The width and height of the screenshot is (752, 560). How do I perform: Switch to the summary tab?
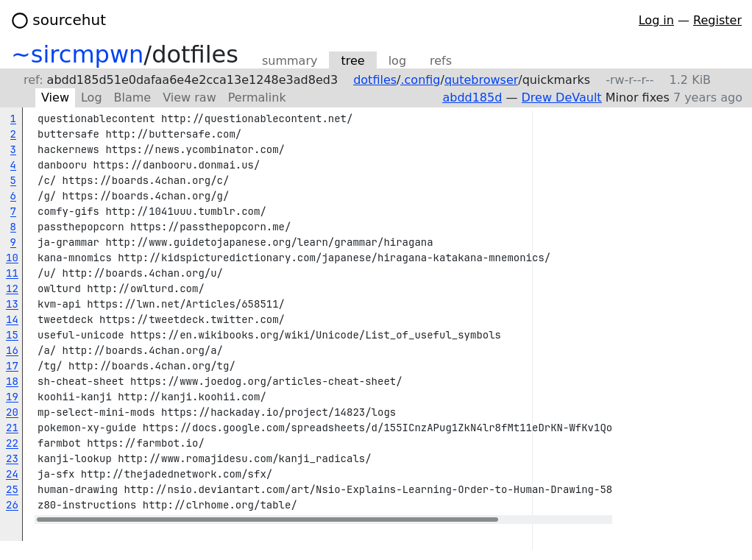pyautogui.click(x=289, y=61)
